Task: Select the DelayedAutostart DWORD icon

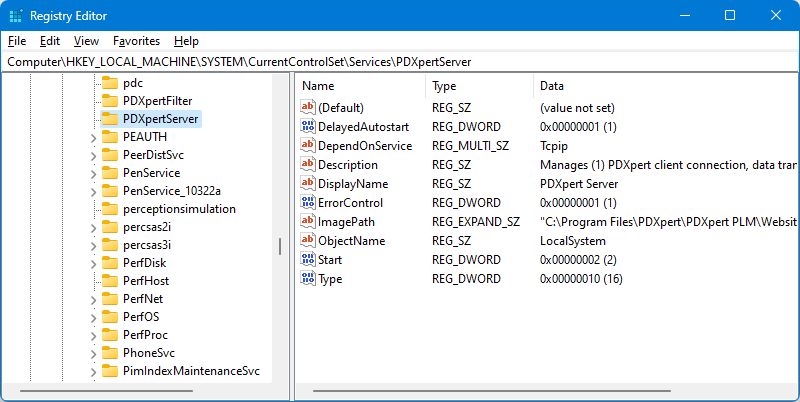Action: pos(308,127)
